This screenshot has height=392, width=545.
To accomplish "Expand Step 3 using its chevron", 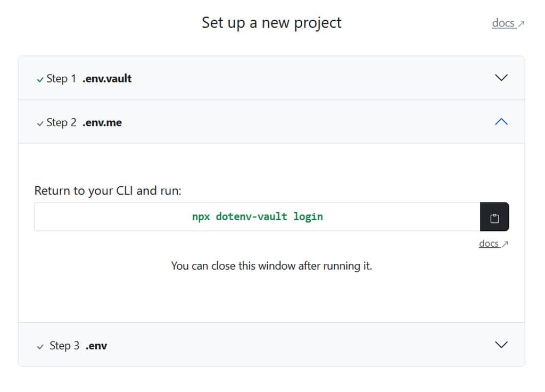I will pos(500,345).
